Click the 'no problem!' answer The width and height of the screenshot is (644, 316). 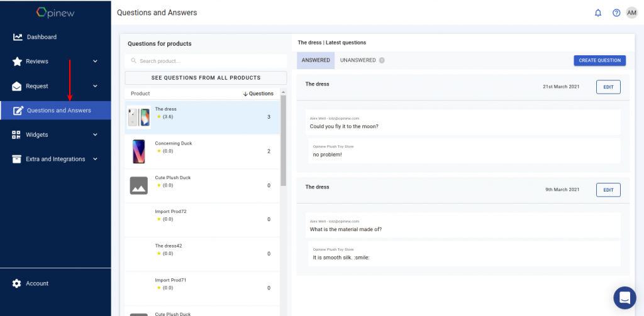327,155
